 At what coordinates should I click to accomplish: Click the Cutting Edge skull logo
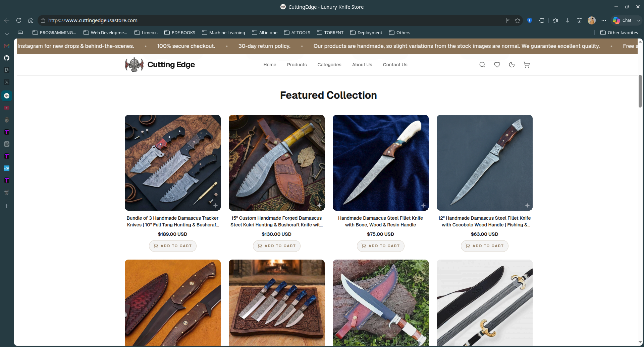[134, 65]
